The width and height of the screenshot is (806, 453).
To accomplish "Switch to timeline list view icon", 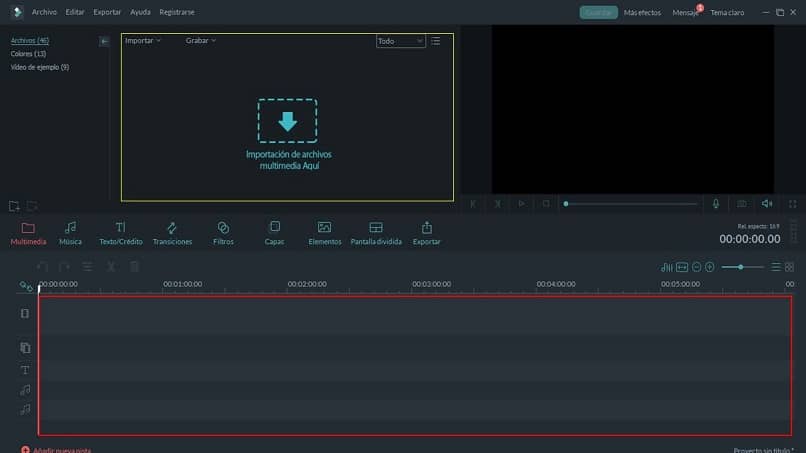I will 776,267.
